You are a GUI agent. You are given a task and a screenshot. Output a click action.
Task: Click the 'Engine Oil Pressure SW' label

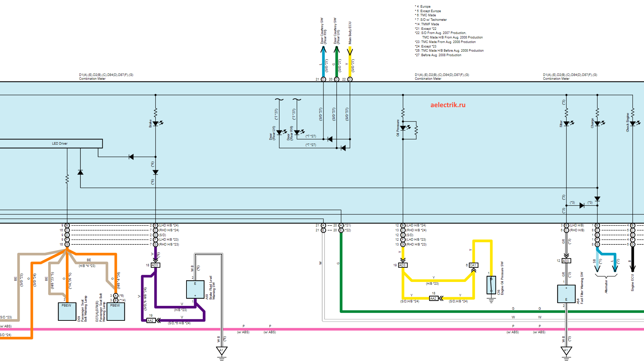502,278
